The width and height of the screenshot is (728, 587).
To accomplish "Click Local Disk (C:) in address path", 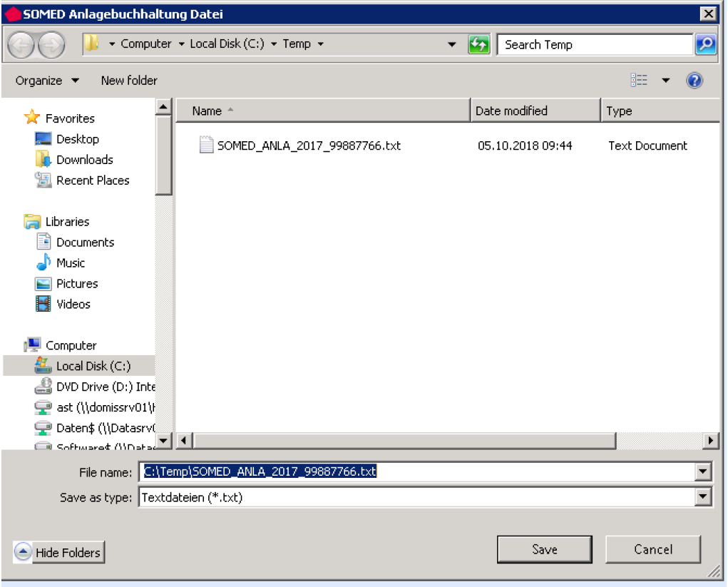I will point(227,44).
